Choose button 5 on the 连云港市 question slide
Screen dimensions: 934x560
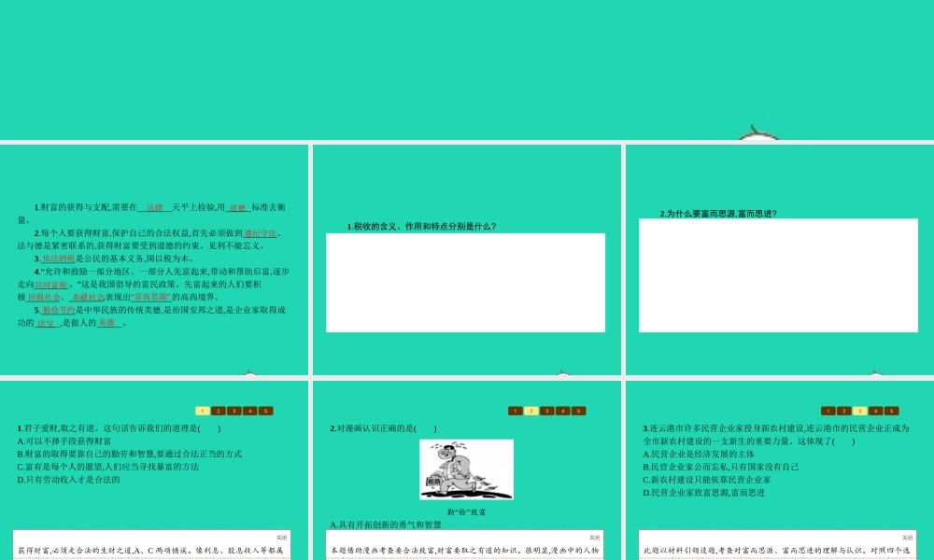(x=891, y=411)
